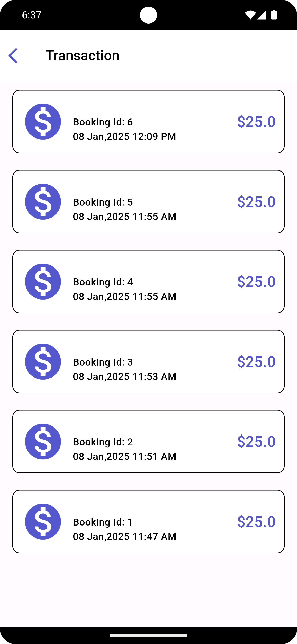Select the Booking Id: 4 label
This screenshot has width=297, height=644.
103,282
